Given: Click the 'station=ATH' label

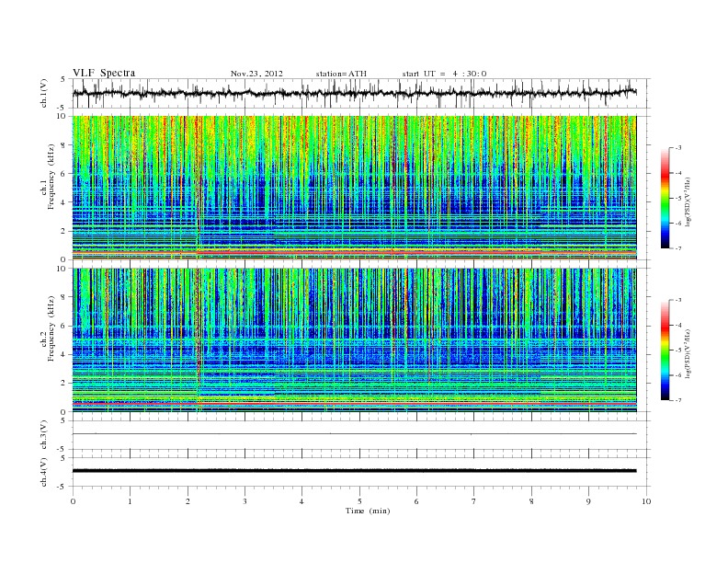Looking at the screenshot, I should tap(341, 74).
